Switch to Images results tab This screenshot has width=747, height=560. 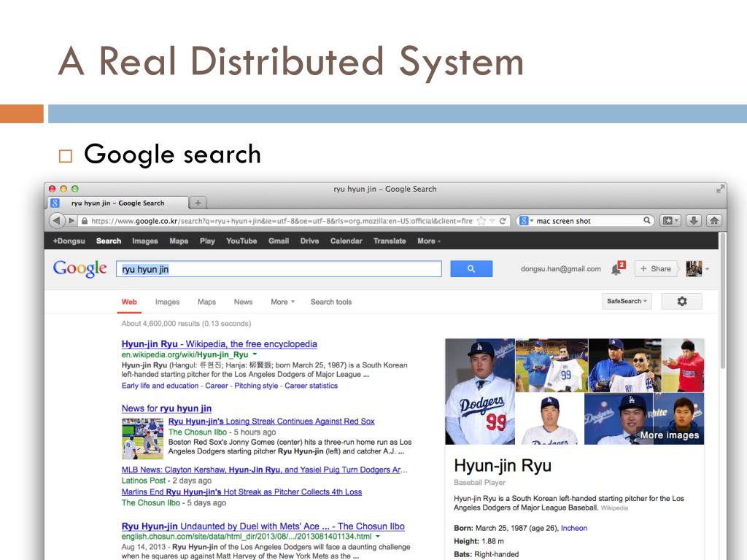tap(167, 302)
